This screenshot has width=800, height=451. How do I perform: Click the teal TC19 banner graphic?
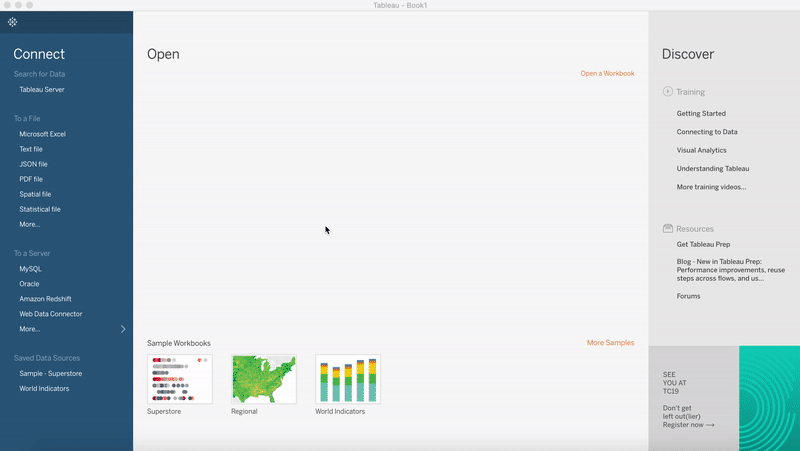(x=769, y=398)
